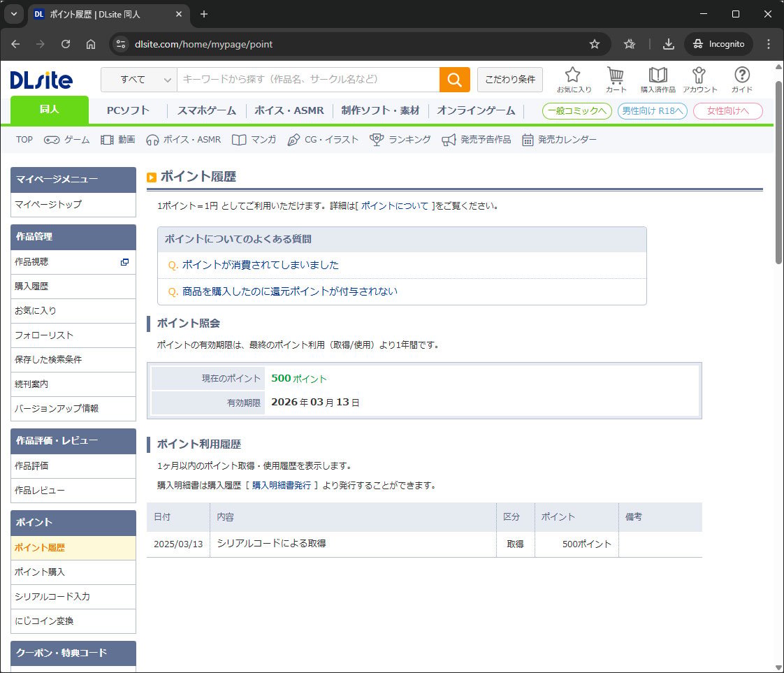Open the カート shopping cart icon
The height and width of the screenshot is (673, 784).
click(616, 80)
